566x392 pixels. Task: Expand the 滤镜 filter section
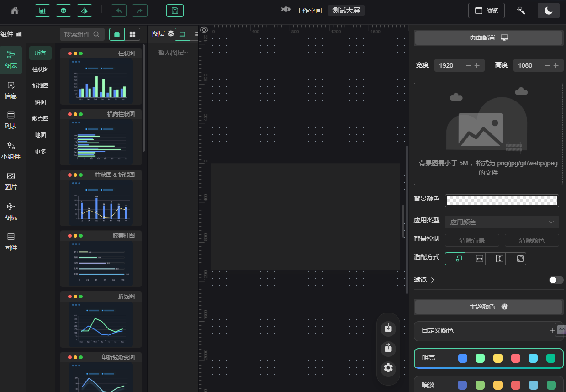click(424, 280)
